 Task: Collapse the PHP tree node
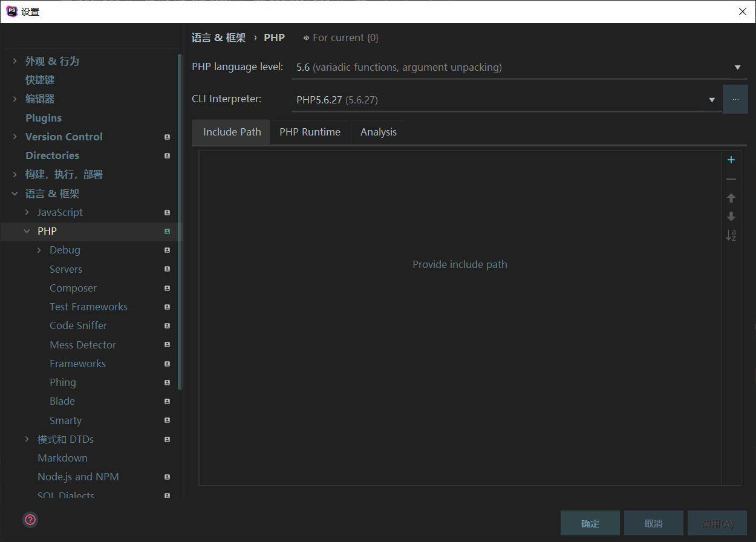[27, 231]
